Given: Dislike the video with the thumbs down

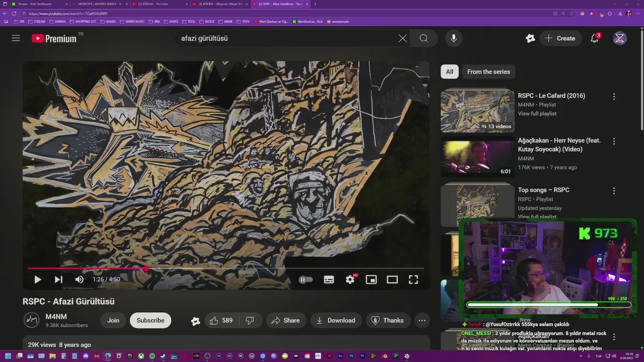Looking at the screenshot, I should tap(250, 320).
